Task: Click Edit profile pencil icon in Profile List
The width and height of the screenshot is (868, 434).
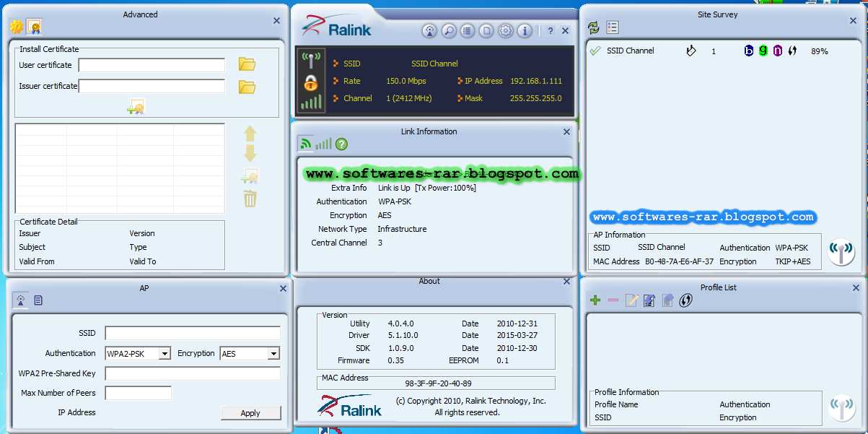Action: [x=632, y=300]
